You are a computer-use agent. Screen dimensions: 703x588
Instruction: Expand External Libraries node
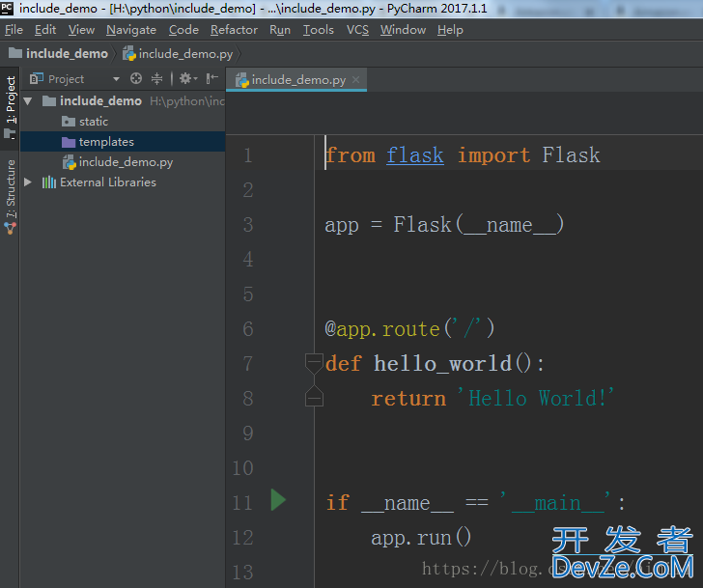28,182
